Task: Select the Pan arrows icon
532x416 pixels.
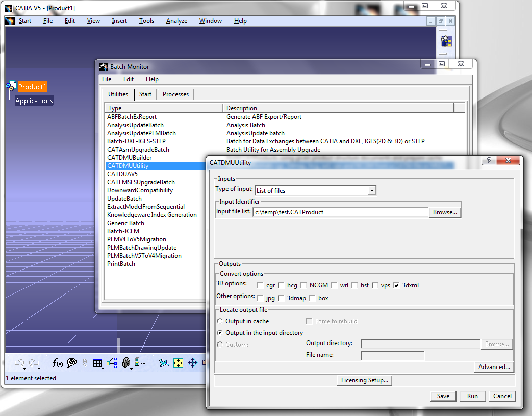Action: pos(192,363)
